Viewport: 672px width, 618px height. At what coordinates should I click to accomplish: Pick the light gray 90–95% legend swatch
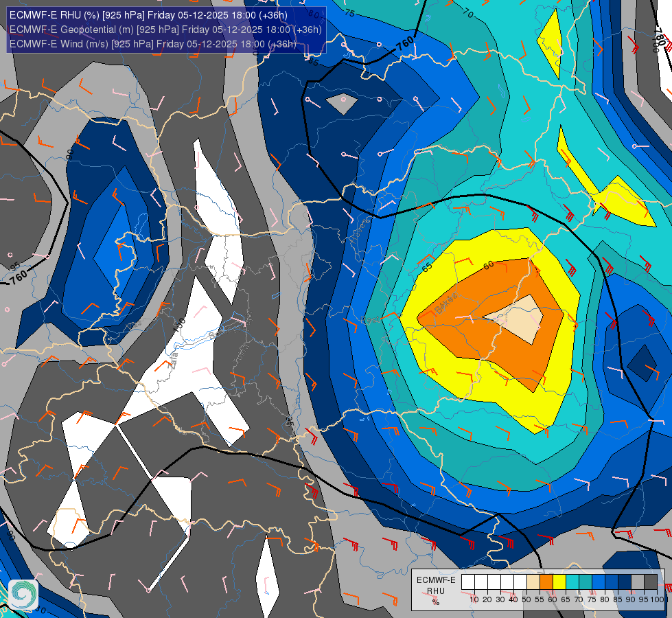coord(638,582)
